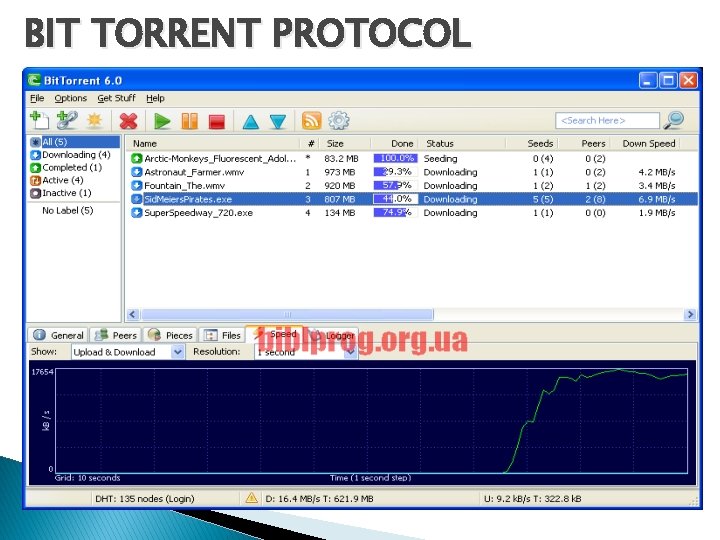Click the horizontal scrollbar thumb
Screen dimensions: 720x540
(287, 315)
